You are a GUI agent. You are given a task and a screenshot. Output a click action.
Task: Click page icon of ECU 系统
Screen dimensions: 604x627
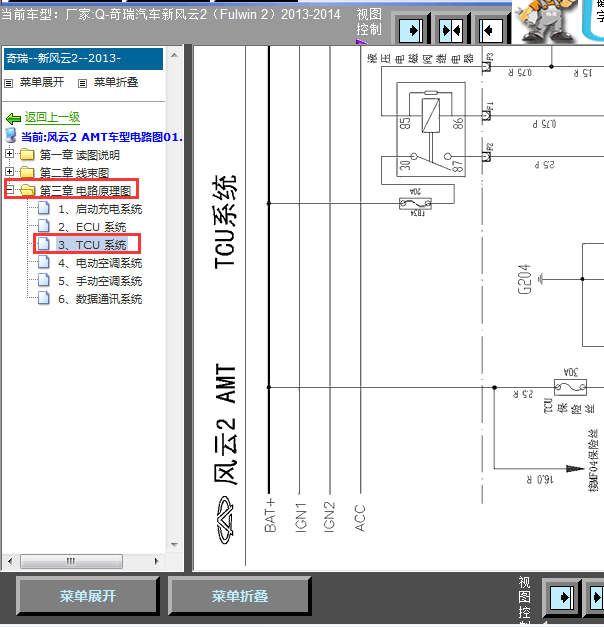point(44,226)
